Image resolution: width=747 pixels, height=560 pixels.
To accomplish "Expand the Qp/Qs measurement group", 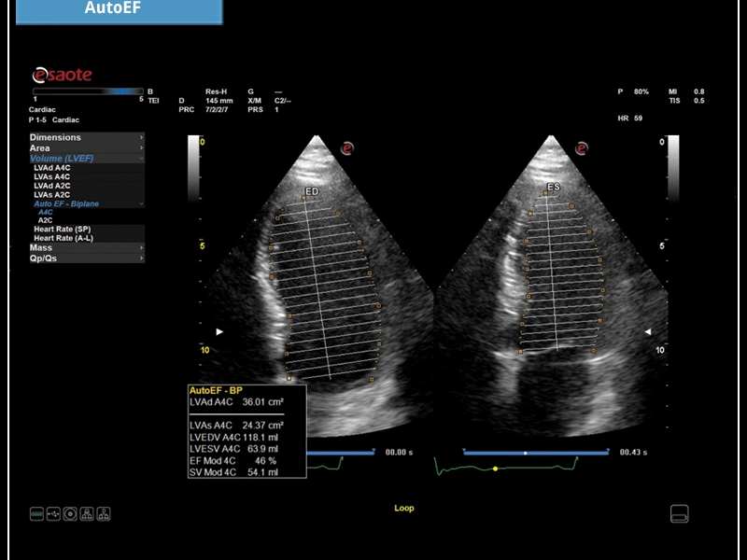I will coord(86,259).
